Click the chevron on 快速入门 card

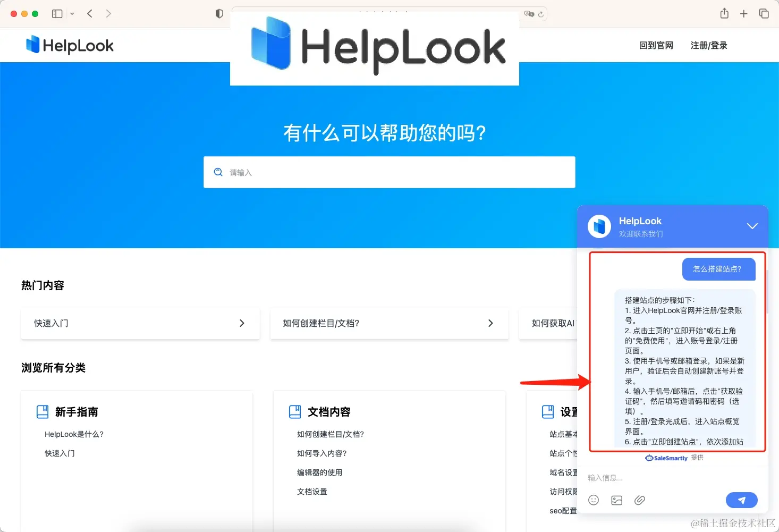point(242,323)
